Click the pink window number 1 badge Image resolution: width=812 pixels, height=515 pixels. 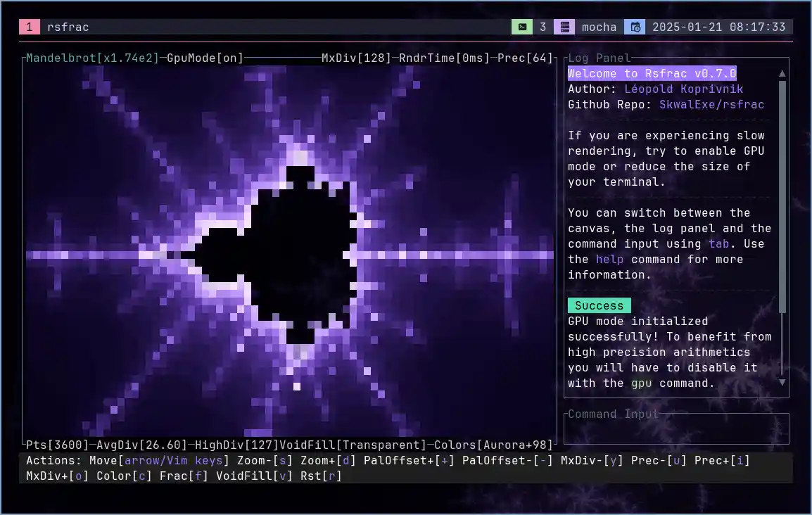tap(29, 27)
